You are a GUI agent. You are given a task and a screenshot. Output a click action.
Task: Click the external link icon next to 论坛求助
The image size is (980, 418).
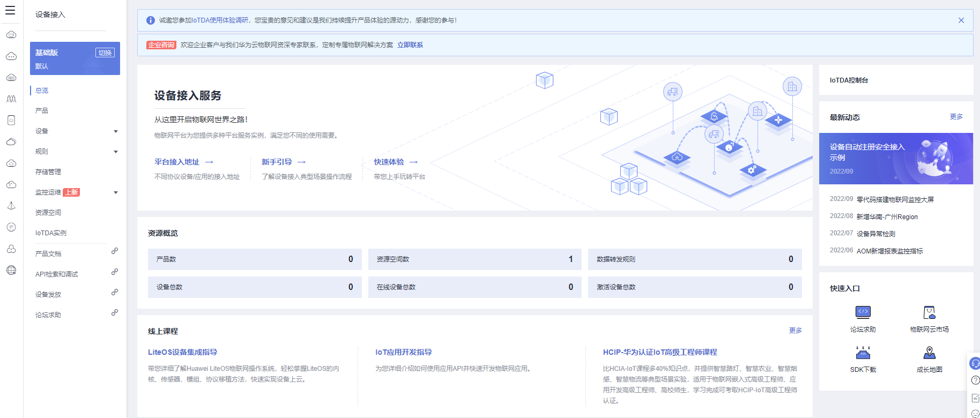(115, 312)
